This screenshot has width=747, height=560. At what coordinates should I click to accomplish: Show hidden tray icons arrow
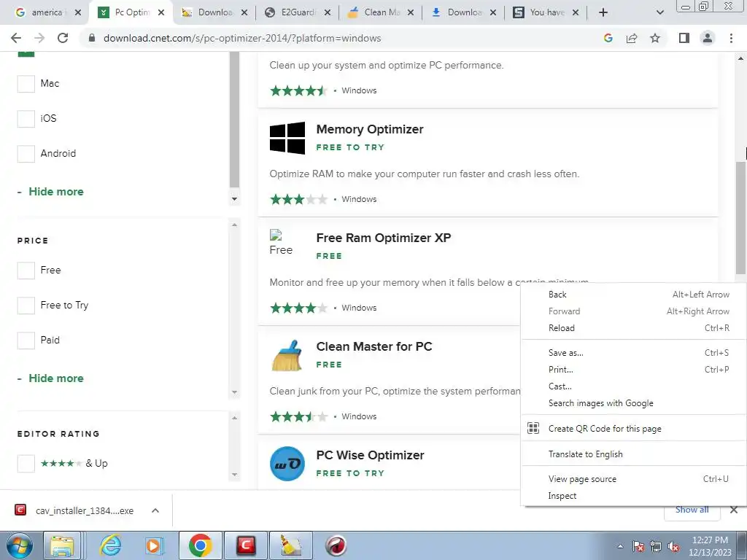click(x=620, y=547)
